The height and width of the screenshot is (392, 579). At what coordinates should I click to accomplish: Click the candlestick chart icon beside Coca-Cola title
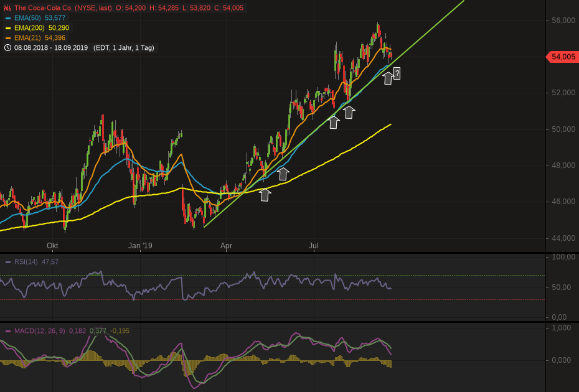click(x=7, y=8)
